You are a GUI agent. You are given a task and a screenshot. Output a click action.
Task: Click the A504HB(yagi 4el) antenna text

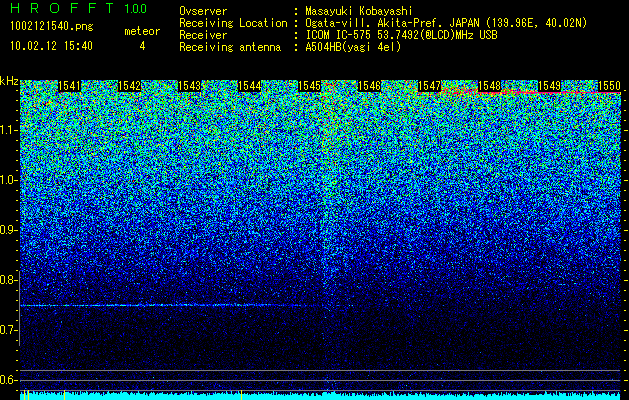point(353,47)
